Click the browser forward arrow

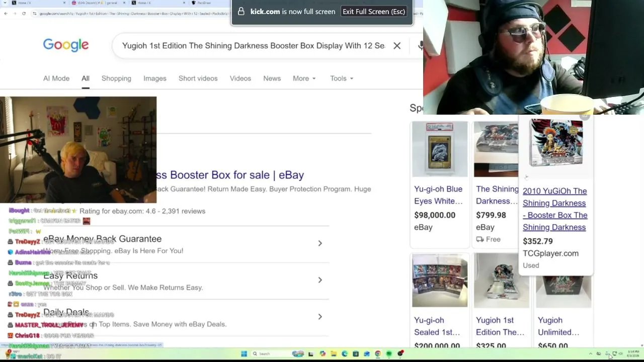(x=15, y=13)
